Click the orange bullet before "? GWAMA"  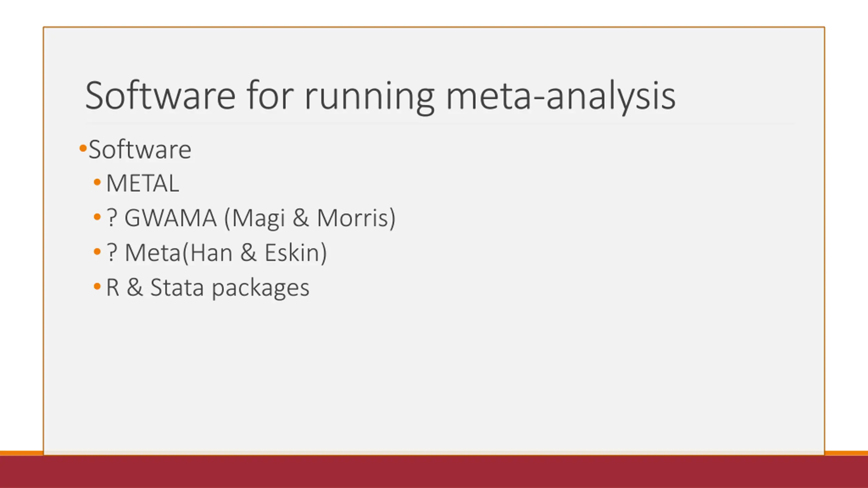[97, 217]
